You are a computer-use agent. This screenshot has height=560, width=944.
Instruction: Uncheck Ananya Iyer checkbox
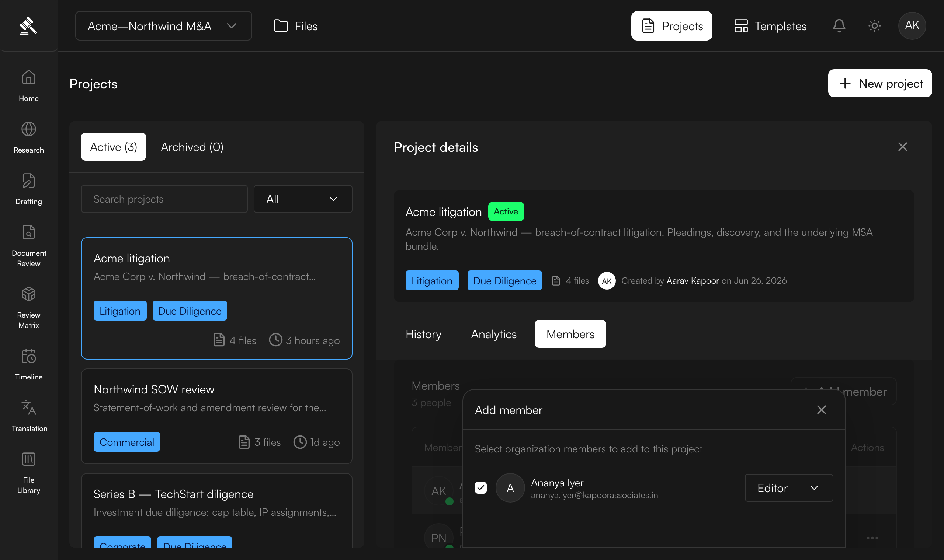(481, 487)
